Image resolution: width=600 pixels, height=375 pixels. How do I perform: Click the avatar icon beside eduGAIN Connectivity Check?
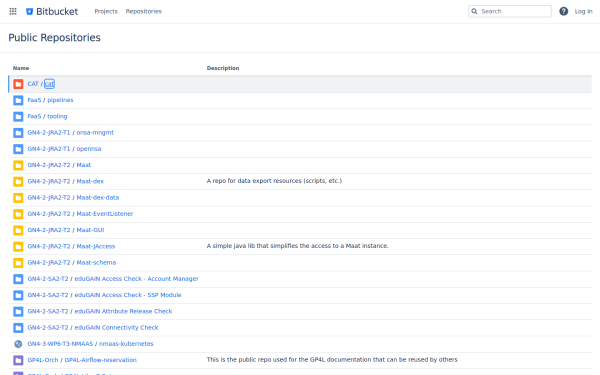click(18, 328)
